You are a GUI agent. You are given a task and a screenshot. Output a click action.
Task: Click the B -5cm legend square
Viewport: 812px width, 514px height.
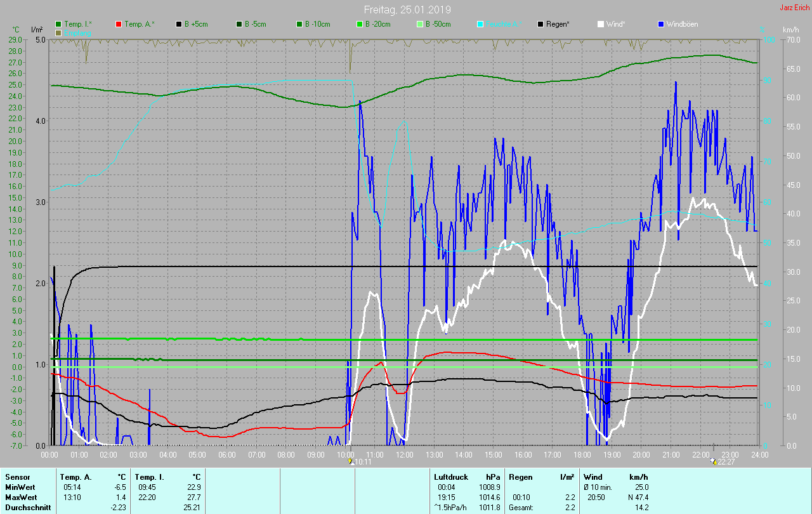[239, 24]
